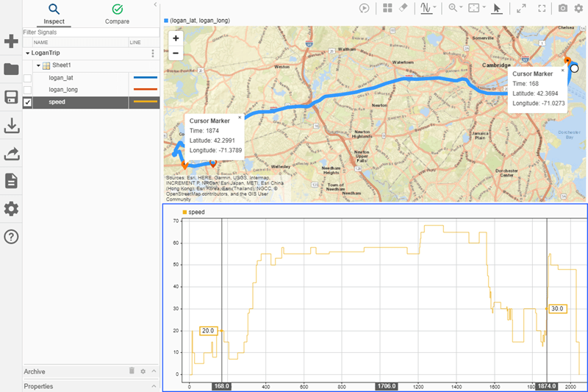The height and width of the screenshot is (392, 588).
Task: Check the logan_long signal checkbox
Action: pos(28,90)
